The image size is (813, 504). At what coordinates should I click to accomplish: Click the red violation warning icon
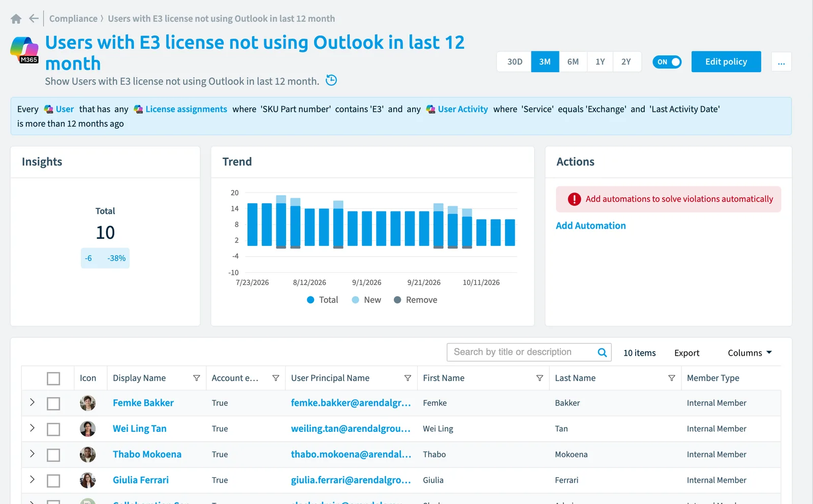tap(574, 199)
